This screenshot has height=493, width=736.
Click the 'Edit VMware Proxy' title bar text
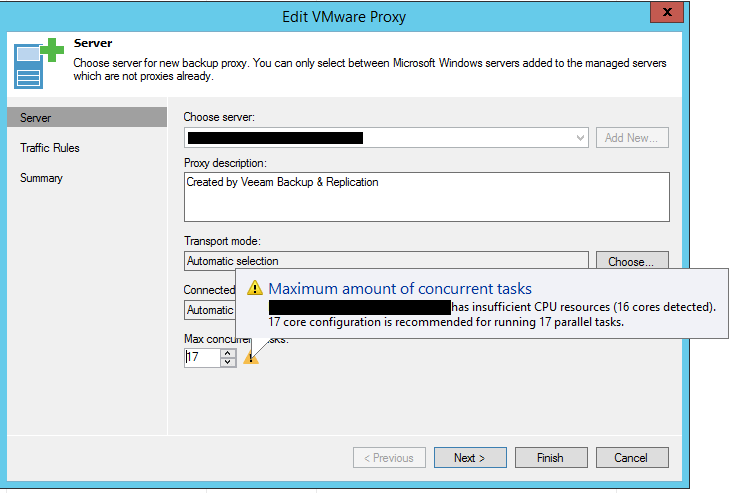tap(344, 17)
